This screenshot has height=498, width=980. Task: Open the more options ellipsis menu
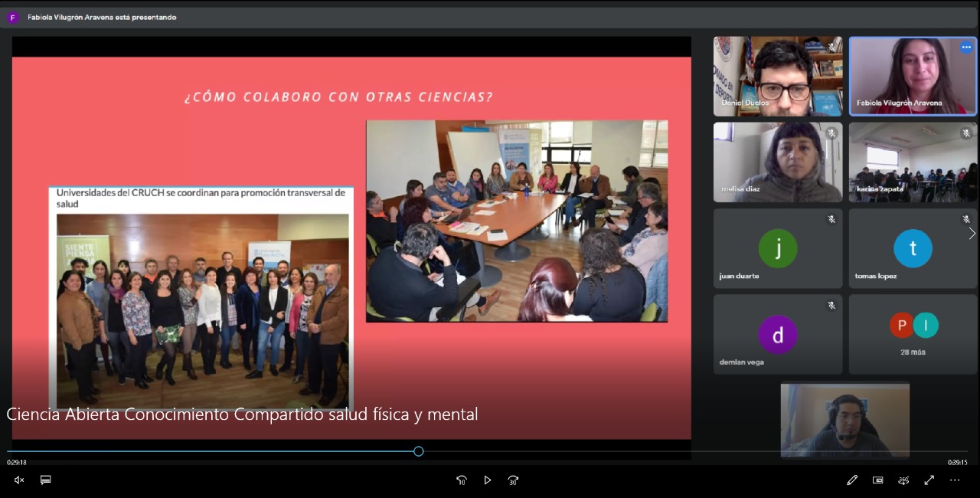[955, 480]
